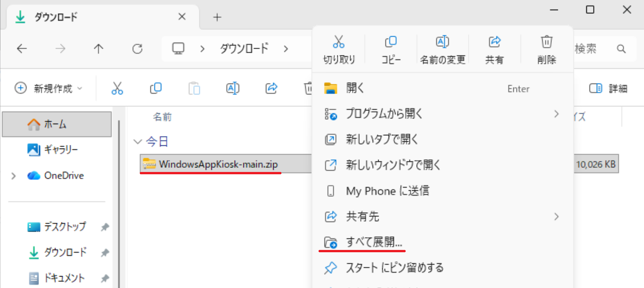Click the PC monitor icon in address bar
This screenshot has width=644, height=288.
[x=178, y=49]
